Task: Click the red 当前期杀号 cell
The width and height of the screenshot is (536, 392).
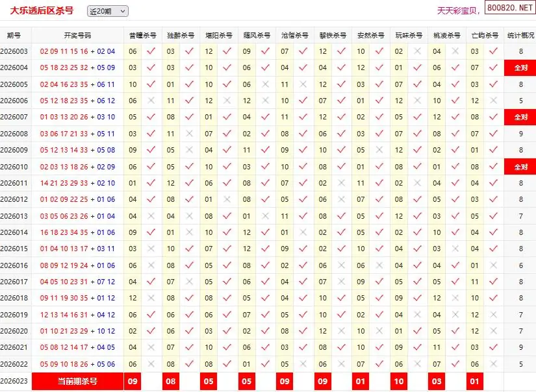Action: [x=77, y=381]
